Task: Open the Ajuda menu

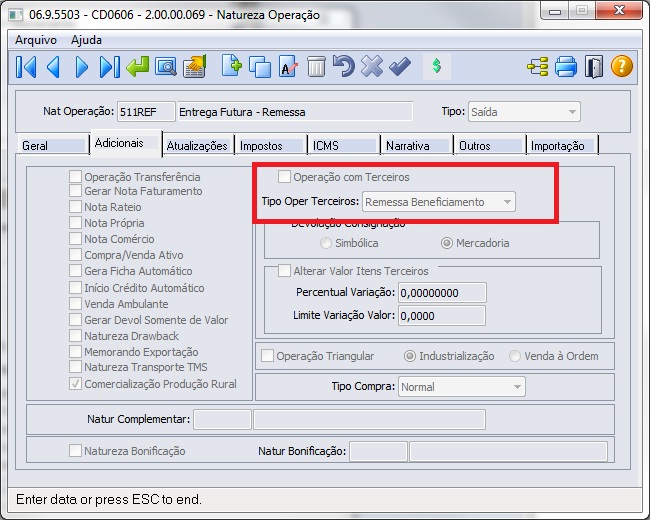Action: tap(86, 40)
